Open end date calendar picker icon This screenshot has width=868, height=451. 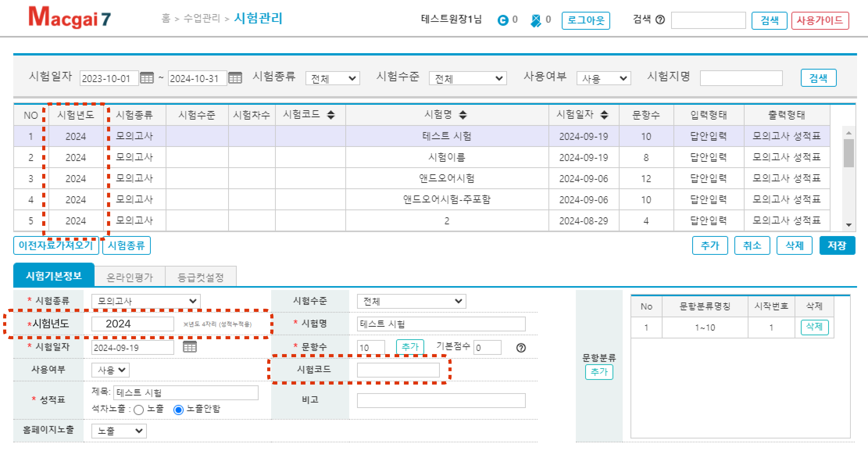coord(235,78)
